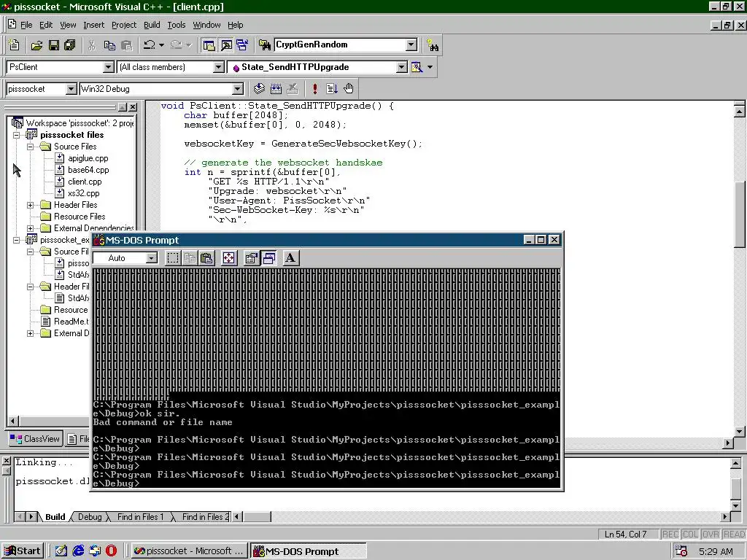The image size is (747, 560).
Task: Open the PsClient class dropdown
Action: 108,67
